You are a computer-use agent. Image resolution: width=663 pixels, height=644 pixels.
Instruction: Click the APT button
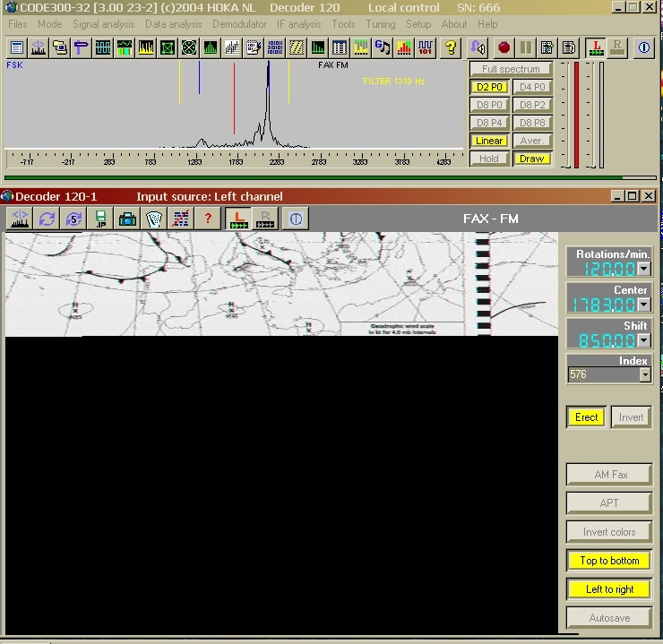click(609, 502)
